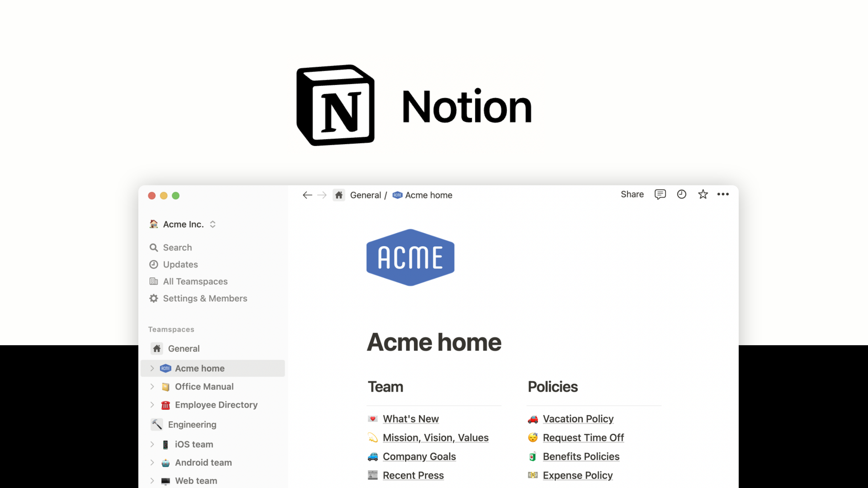868x488 pixels.
Task: Open the comments panel icon
Action: tap(660, 194)
